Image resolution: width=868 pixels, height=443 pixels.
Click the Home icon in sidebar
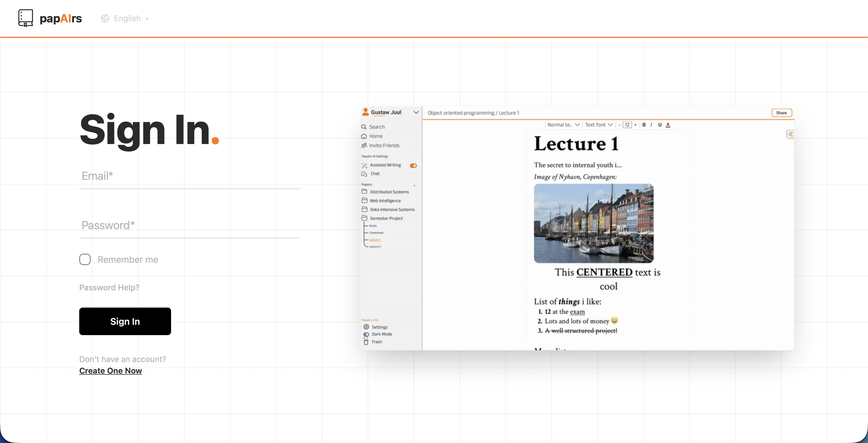click(364, 136)
